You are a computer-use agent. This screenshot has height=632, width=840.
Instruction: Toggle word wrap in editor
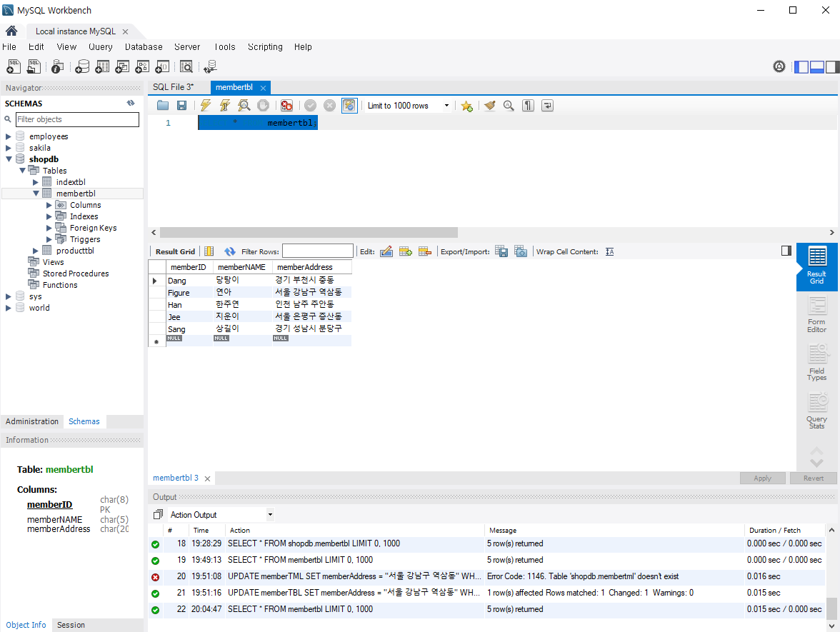[x=547, y=106]
